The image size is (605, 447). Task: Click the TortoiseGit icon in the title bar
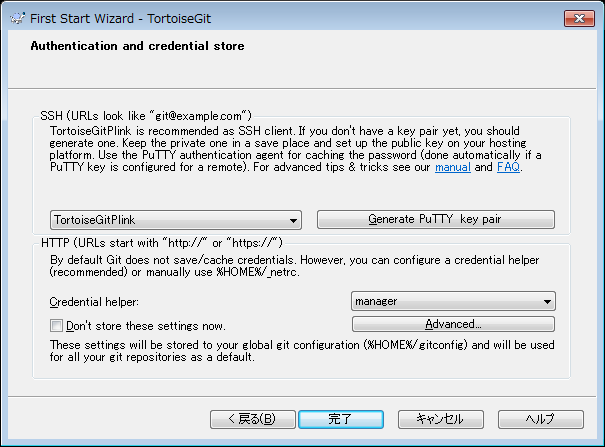click(17, 18)
